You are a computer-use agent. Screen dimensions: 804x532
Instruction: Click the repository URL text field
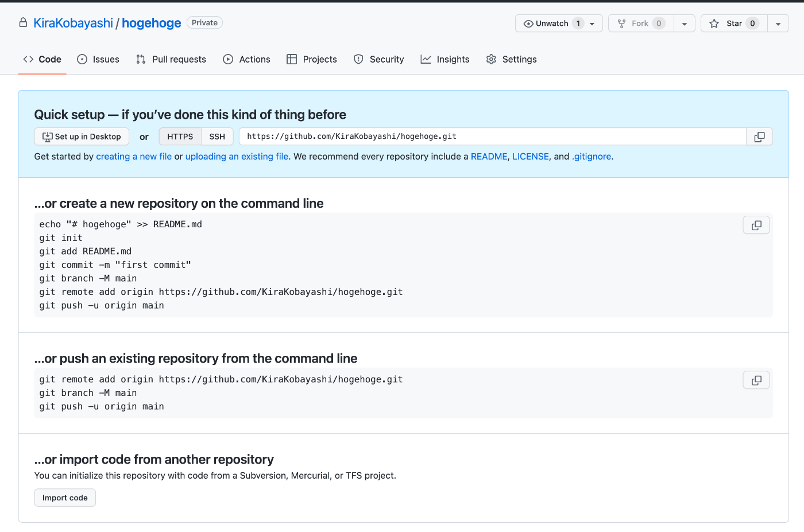(x=492, y=137)
